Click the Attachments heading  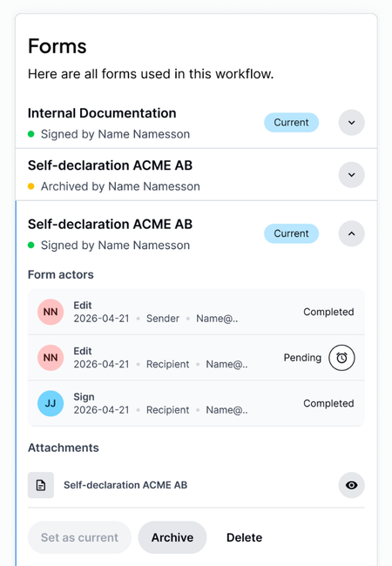64,448
